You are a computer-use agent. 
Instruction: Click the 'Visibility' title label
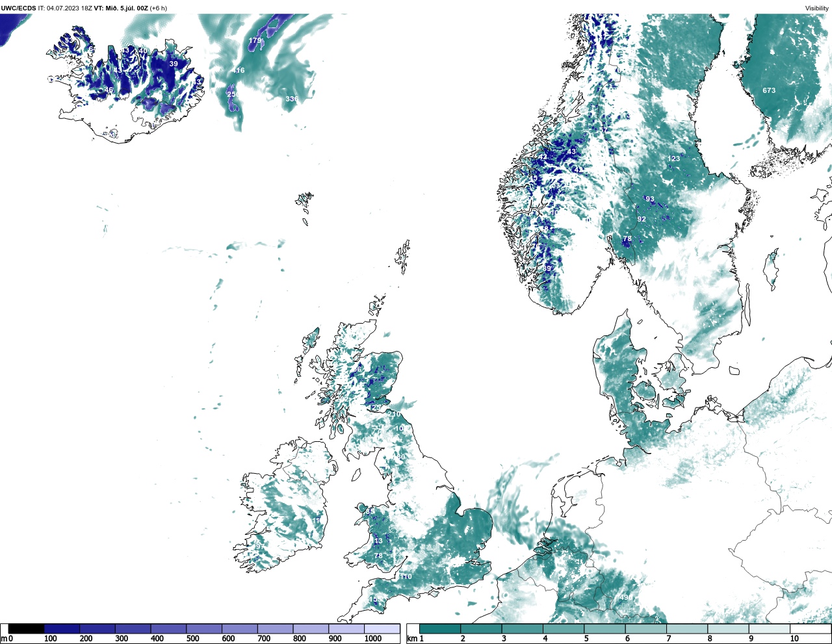[817, 8]
